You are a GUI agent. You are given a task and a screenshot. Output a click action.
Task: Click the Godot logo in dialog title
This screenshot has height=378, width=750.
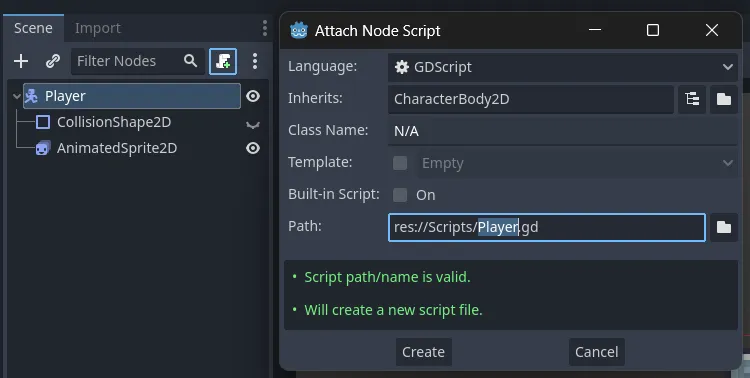click(299, 31)
